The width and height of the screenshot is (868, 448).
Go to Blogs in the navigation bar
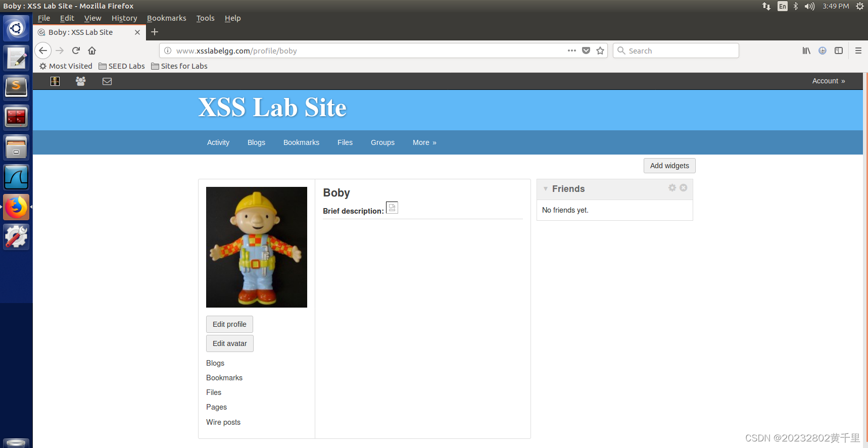point(256,142)
